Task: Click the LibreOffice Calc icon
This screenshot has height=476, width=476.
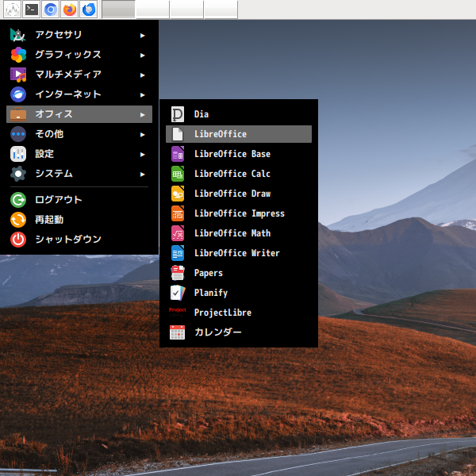Action: pos(178,174)
